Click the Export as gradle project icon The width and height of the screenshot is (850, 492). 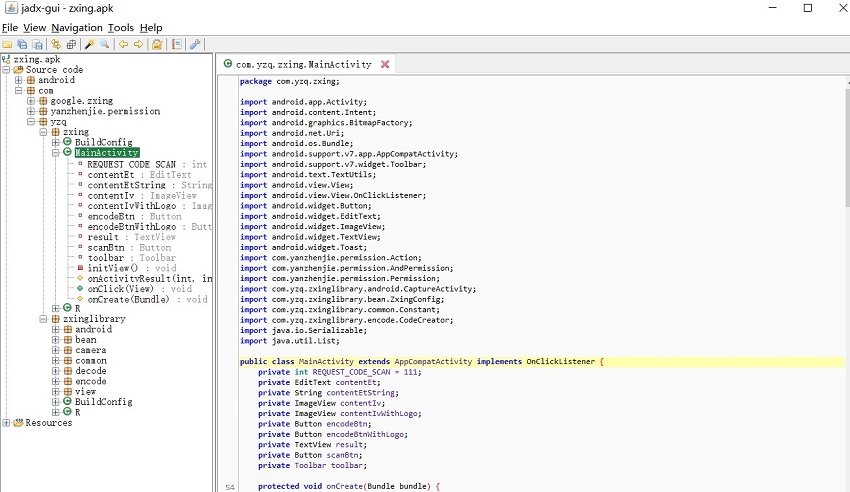click(37, 44)
